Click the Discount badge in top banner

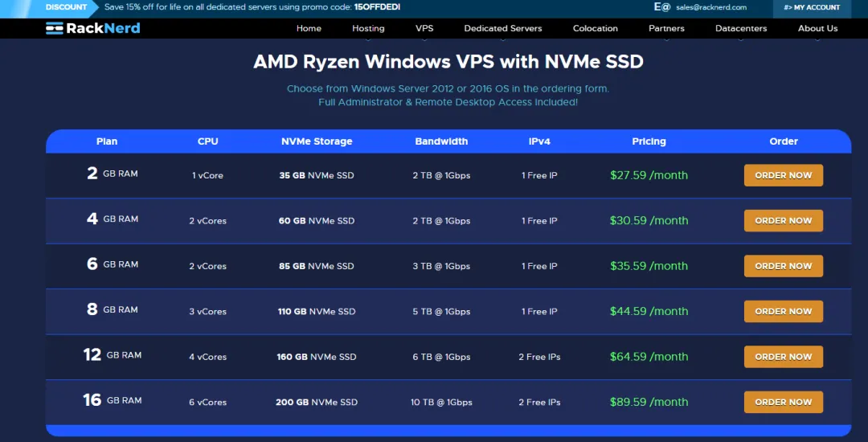pos(66,7)
